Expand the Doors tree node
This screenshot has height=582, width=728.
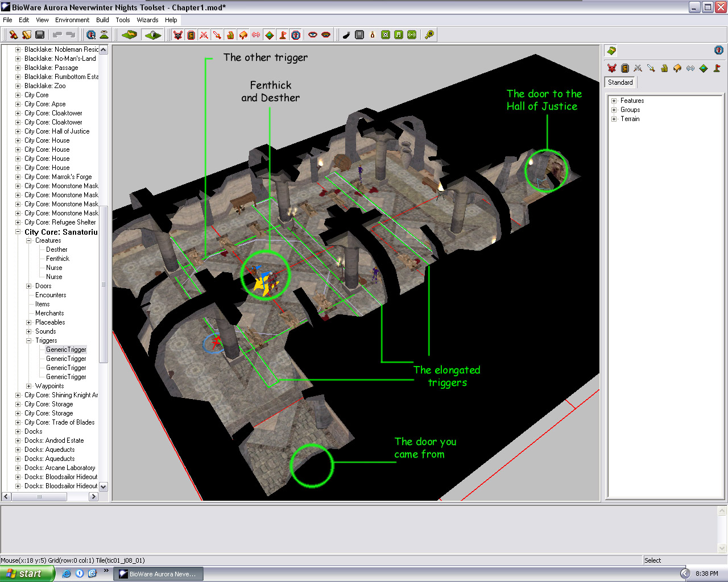(x=28, y=286)
